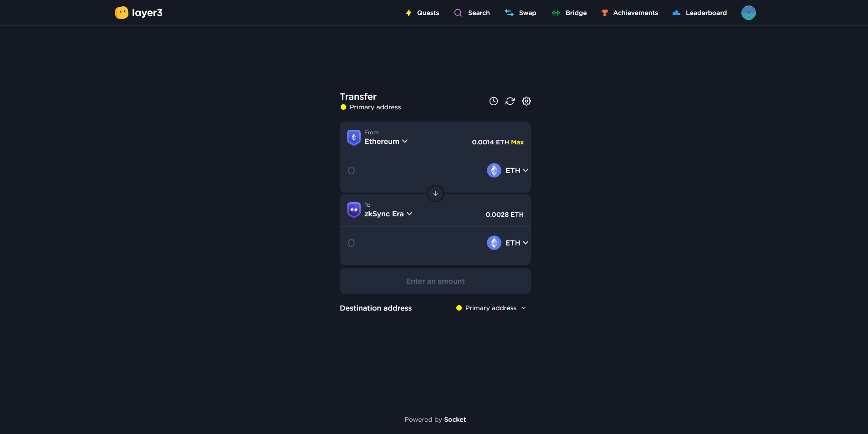The width and height of the screenshot is (868, 434).
Task: Expand the From Ethereum network dropdown
Action: (386, 142)
